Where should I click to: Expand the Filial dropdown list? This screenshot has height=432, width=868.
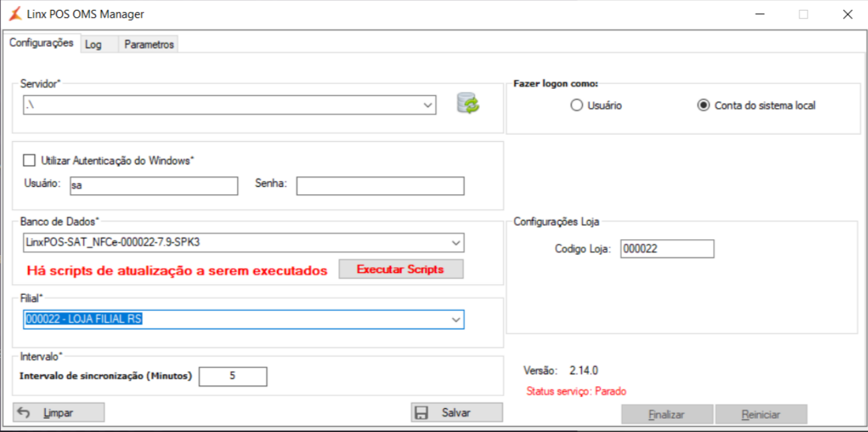pyautogui.click(x=456, y=319)
